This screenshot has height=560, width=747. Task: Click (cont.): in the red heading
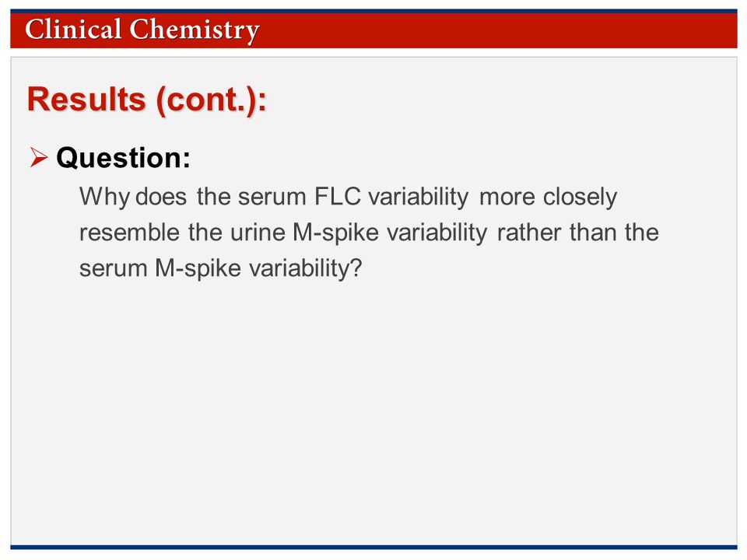coord(211,100)
